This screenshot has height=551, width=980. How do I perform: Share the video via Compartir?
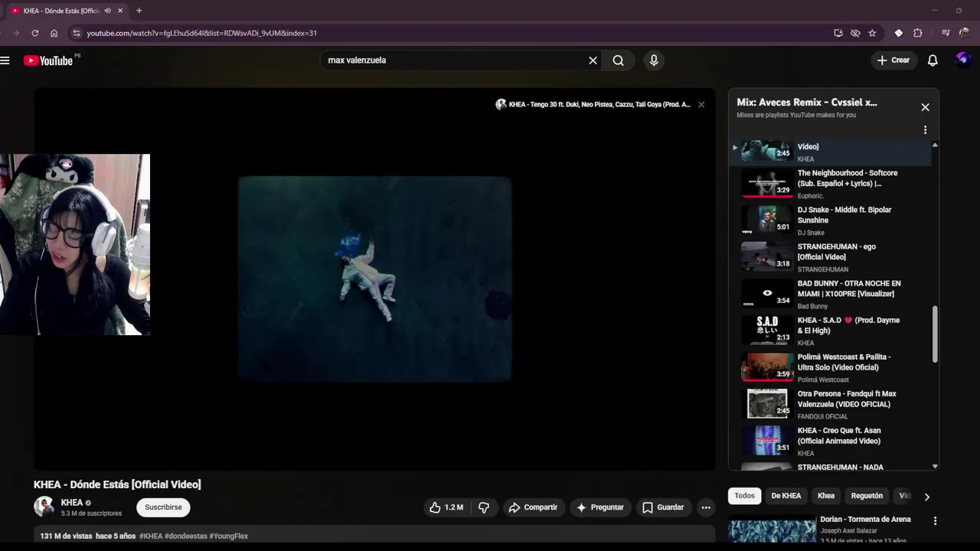[533, 507]
